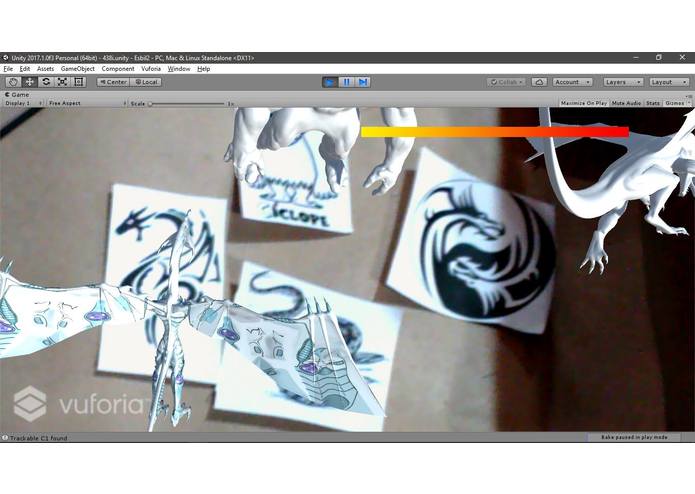
Task: Select the Game tab
Action: [x=17, y=94]
